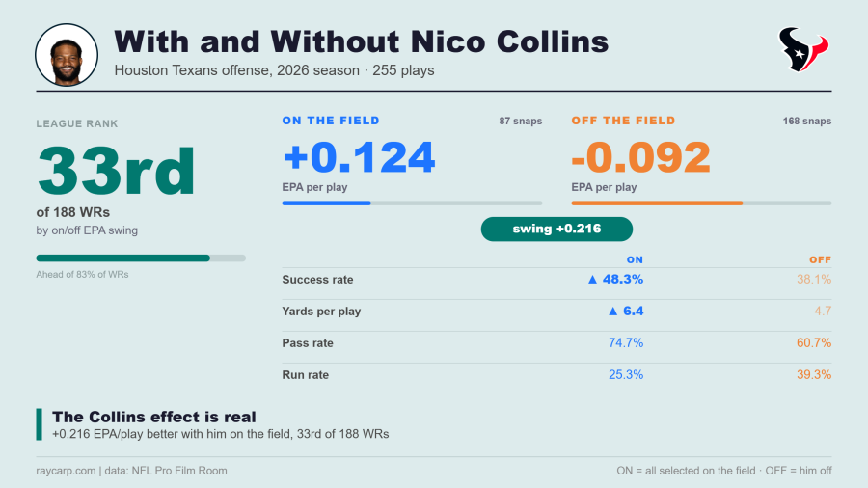
Task: Select the OFF THE FIELD heading
Action: [x=623, y=121]
